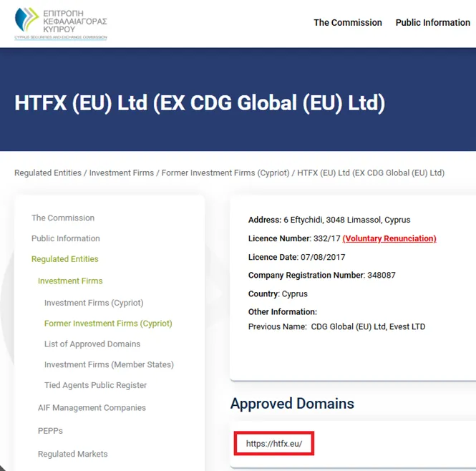Viewport: 476px width, 471px height.
Task: Open Public Information top navigation menu
Action: coord(432,22)
